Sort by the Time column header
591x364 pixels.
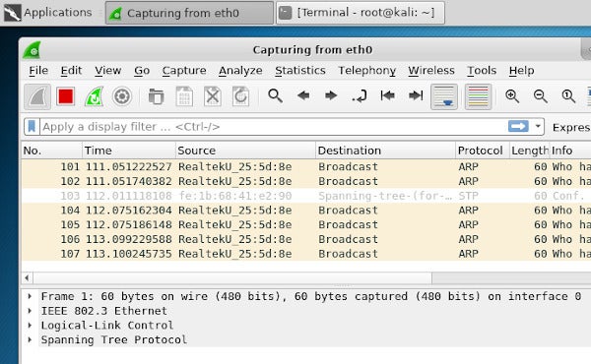tap(129, 151)
